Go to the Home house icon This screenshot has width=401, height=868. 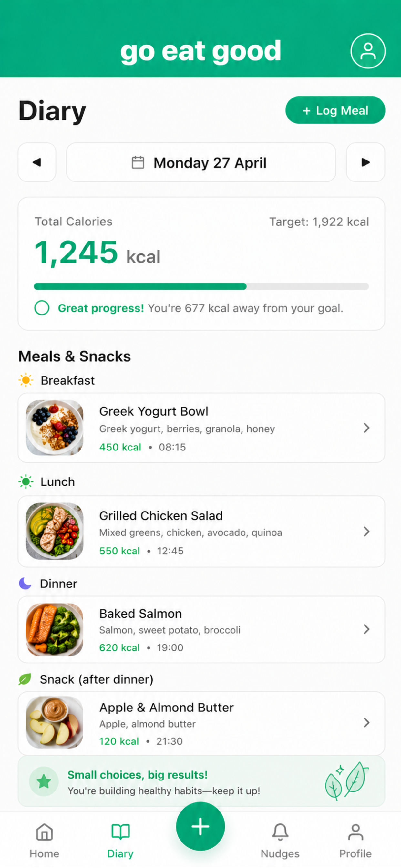[x=45, y=832]
